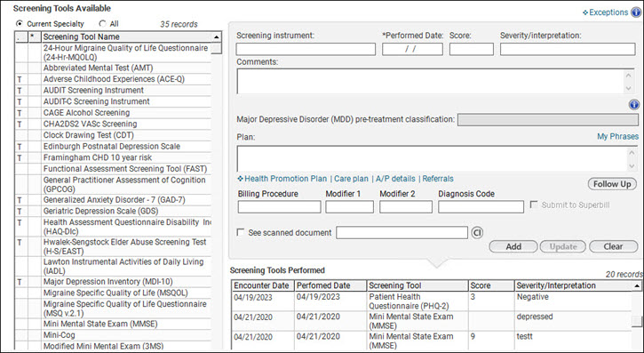Viewport: 644px width, 353px height.
Task: Click the Performed Date field
Action: (x=412, y=49)
